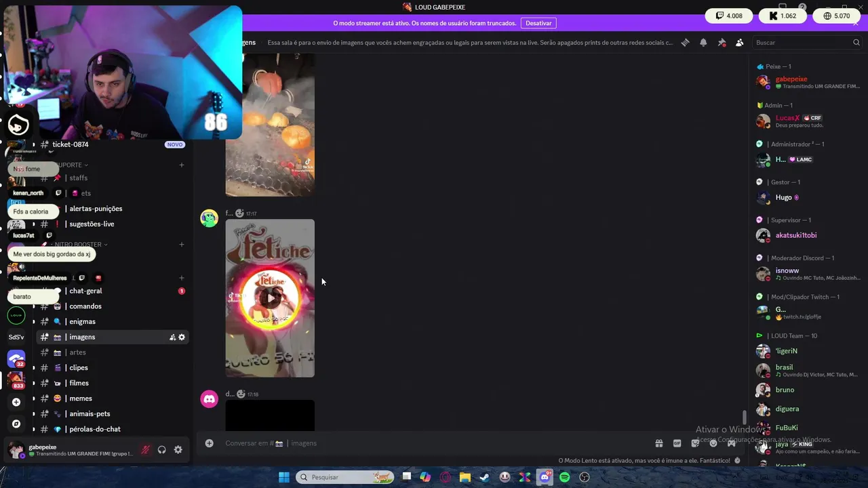This screenshot has width=868, height=488.
Task: Click Add a Server plus icon
Action: point(16,402)
